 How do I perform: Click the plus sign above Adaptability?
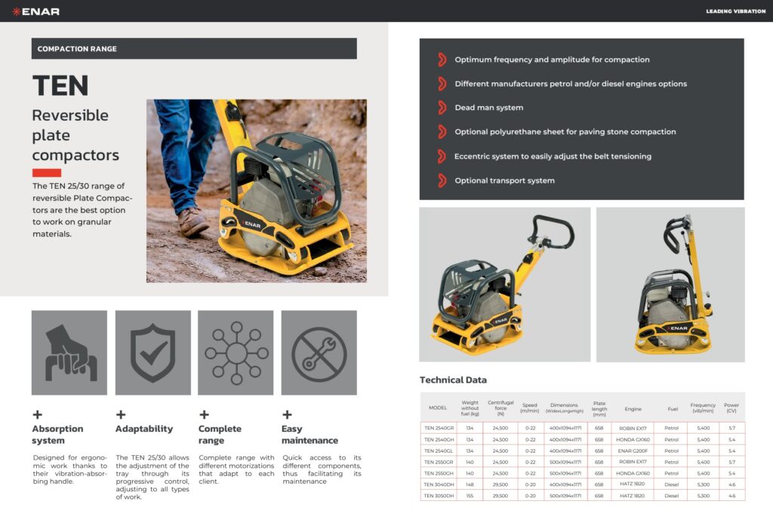tap(121, 414)
